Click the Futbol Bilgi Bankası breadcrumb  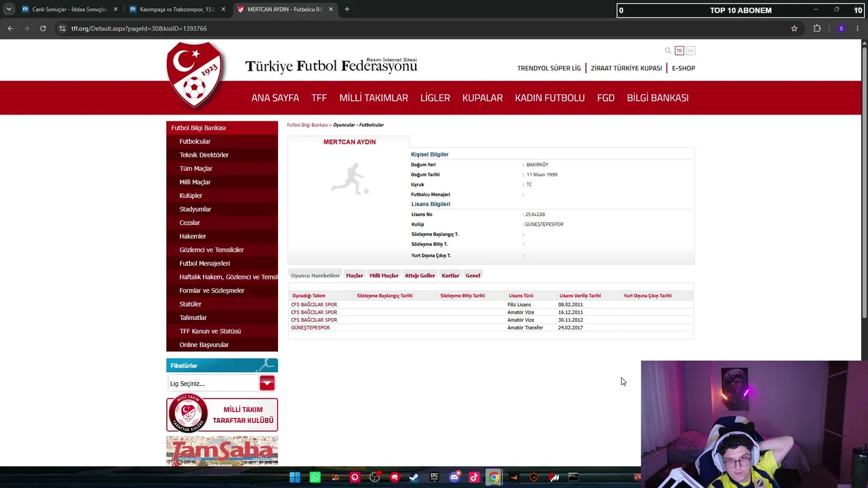(307, 125)
